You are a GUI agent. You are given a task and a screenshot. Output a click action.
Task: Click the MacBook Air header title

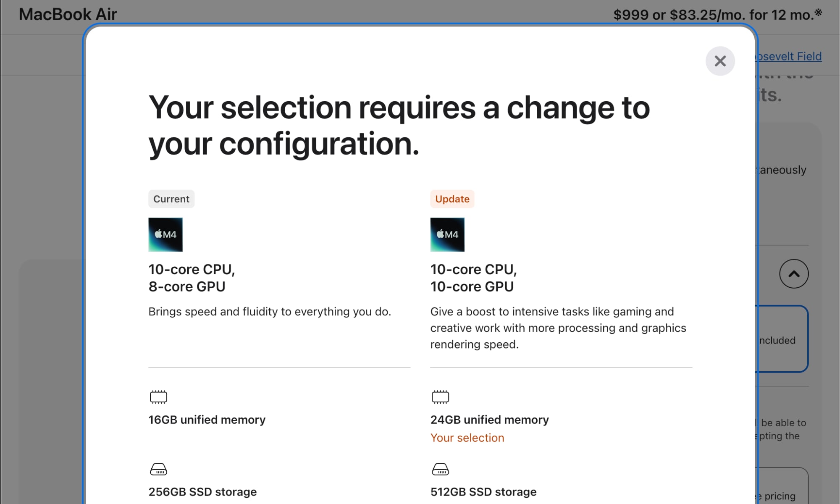coord(68,14)
